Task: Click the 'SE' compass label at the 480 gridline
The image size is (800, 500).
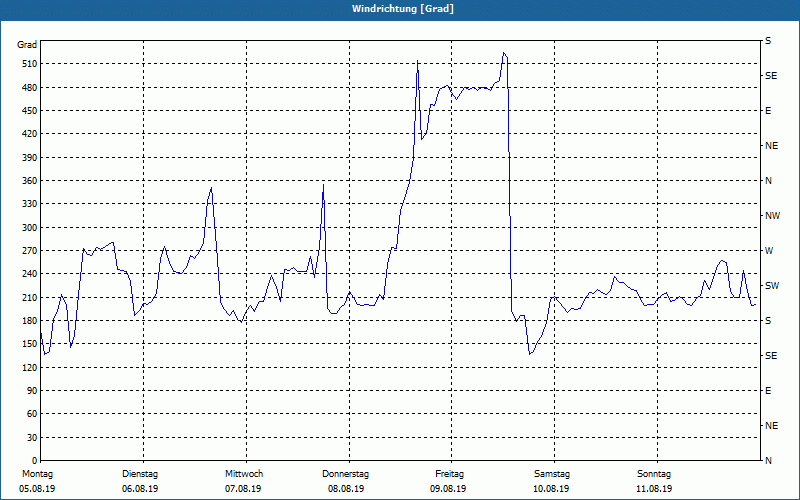Action: [x=771, y=76]
